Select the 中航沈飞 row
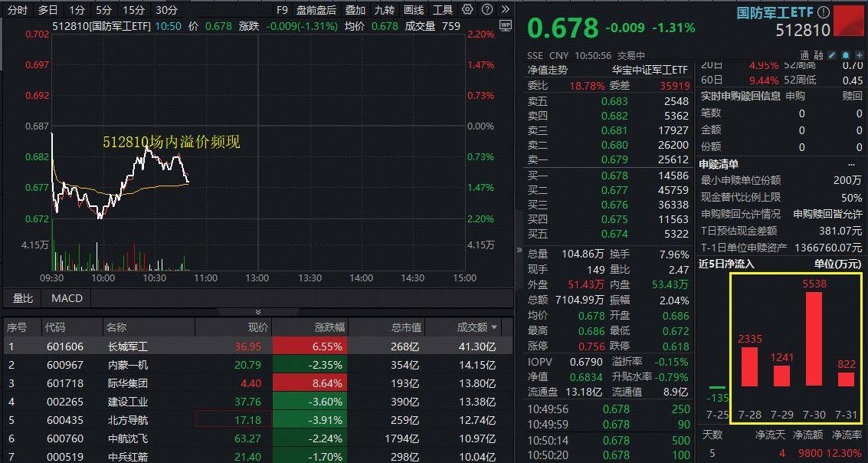The width and height of the screenshot is (868, 463). pos(258,438)
